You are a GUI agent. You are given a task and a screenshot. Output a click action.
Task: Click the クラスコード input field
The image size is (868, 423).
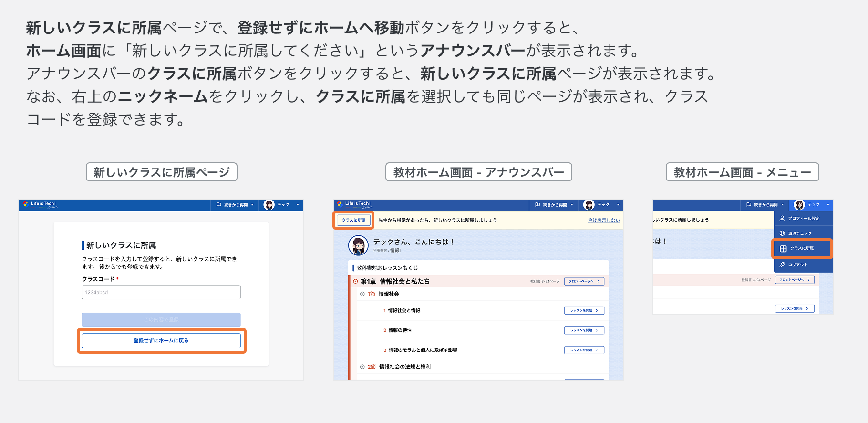click(161, 292)
